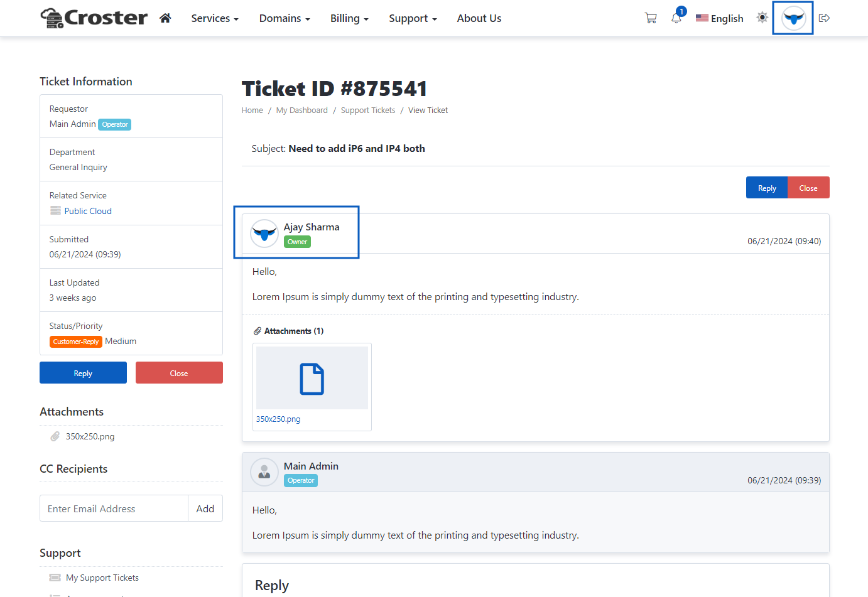Click Add button for CC recipients
868x597 pixels.
coord(205,508)
